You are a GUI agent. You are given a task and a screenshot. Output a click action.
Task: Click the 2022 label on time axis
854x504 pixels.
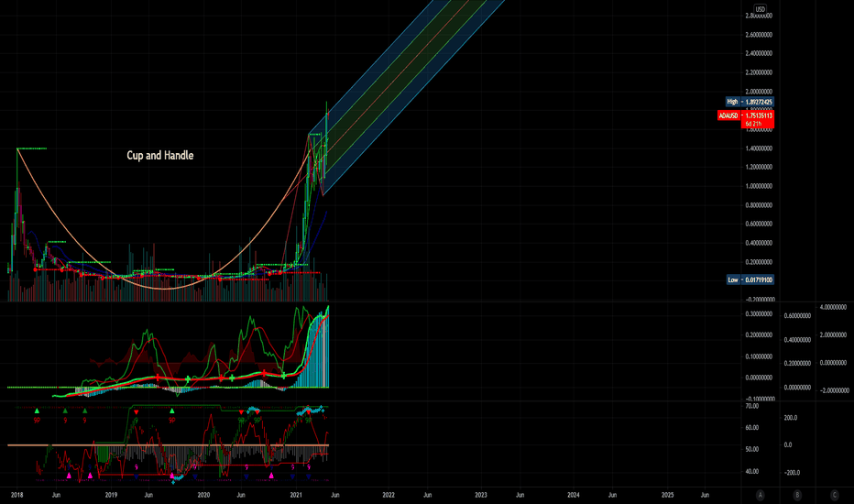(x=389, y=495)
